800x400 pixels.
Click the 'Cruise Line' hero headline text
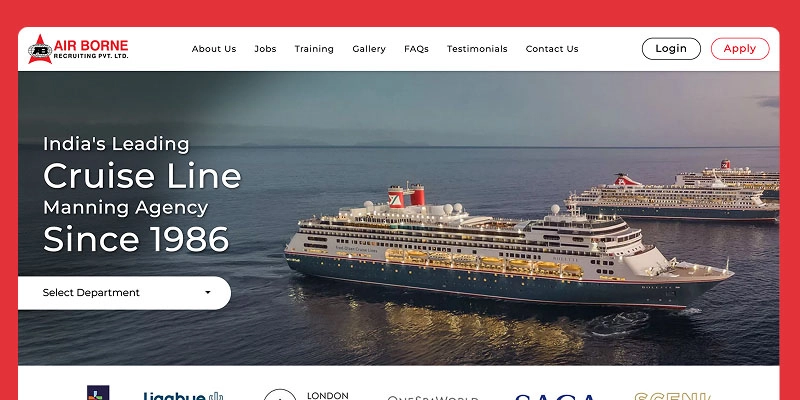(x=142, y=176)
